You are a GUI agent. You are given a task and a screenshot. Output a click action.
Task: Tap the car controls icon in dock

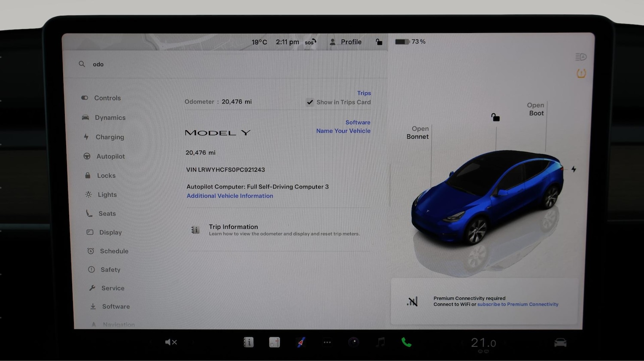(560, 342)
